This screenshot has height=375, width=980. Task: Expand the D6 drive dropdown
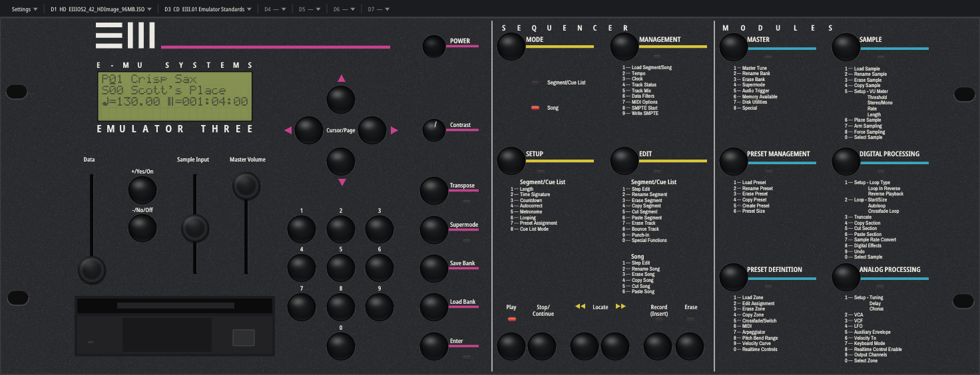(x=344, y=9)
